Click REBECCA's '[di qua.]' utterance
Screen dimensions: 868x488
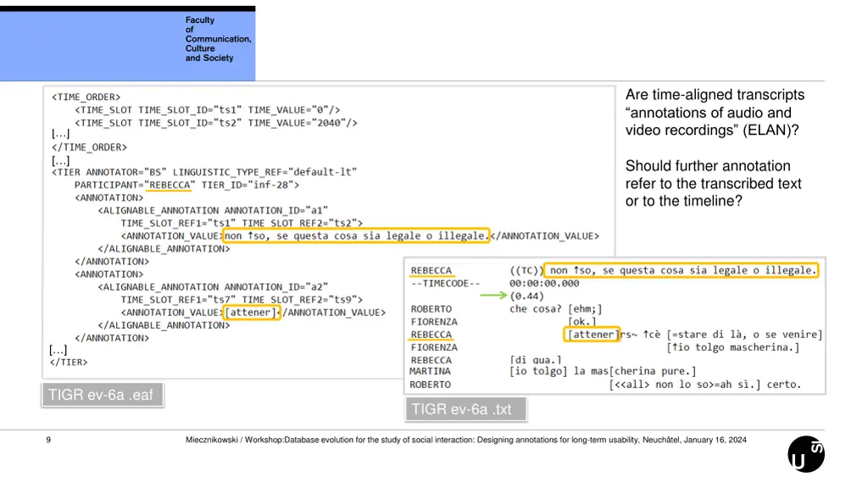pyautogui.click(x=536, y=360)
